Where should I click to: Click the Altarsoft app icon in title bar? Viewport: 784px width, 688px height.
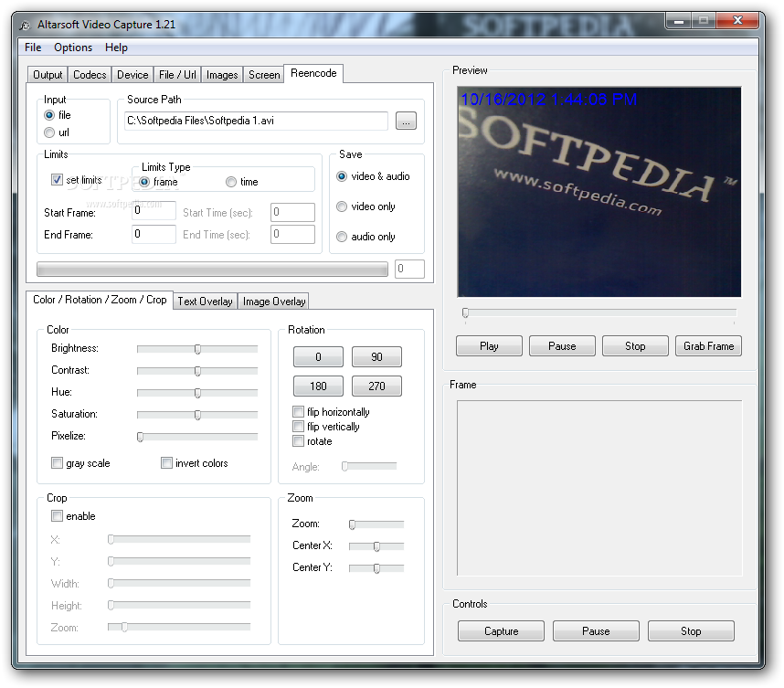(x=25, y=25)
